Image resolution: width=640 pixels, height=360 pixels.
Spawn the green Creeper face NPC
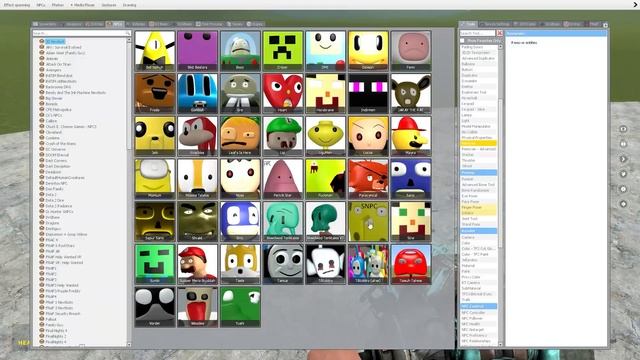point(283,51)
